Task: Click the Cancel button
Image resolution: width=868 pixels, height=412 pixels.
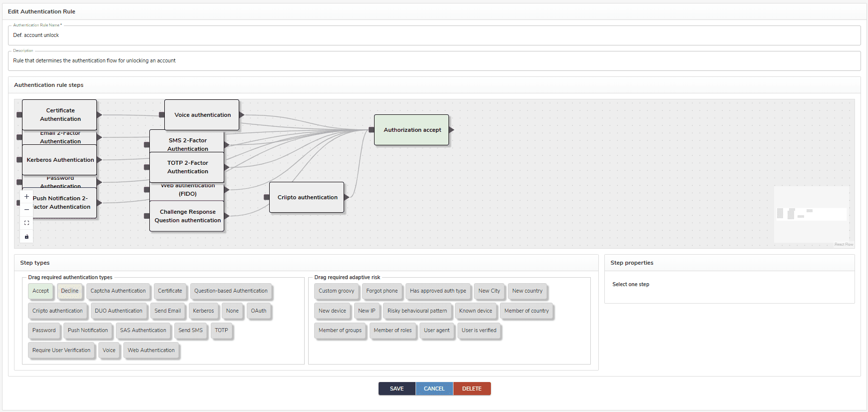Action: click(434, 389)
